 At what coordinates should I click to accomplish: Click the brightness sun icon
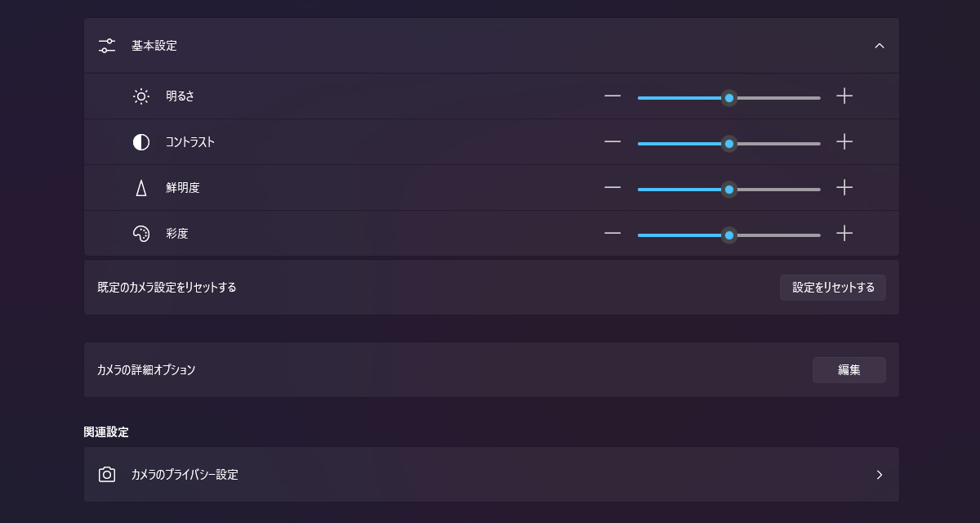[141, 96]
